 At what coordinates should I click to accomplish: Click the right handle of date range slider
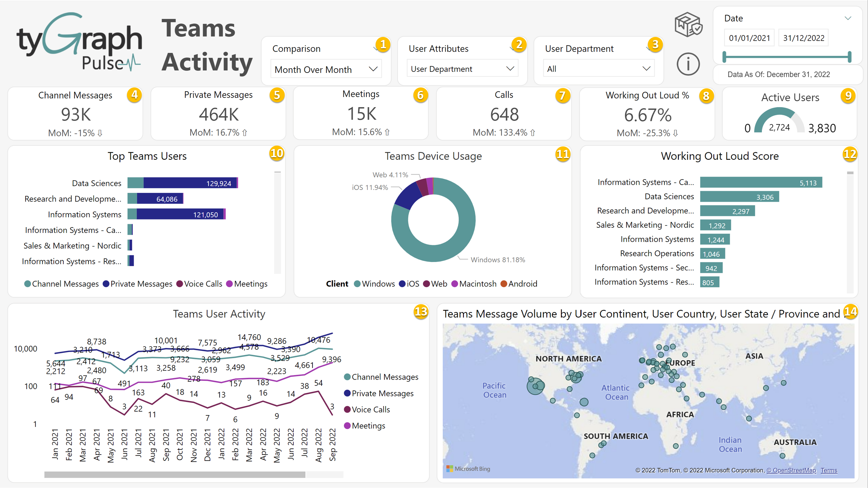coord(849,57)
